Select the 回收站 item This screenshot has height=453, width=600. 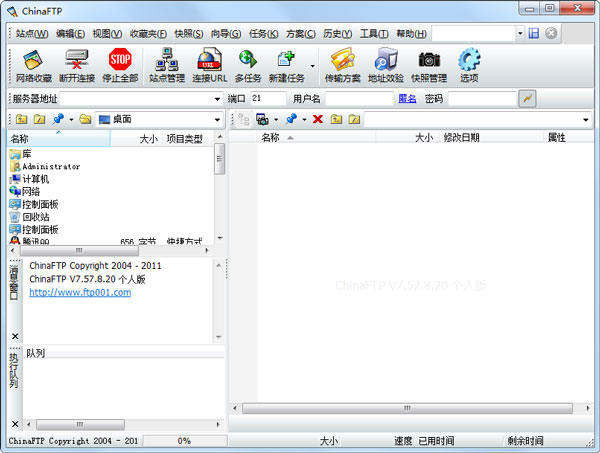click(29, 217)
